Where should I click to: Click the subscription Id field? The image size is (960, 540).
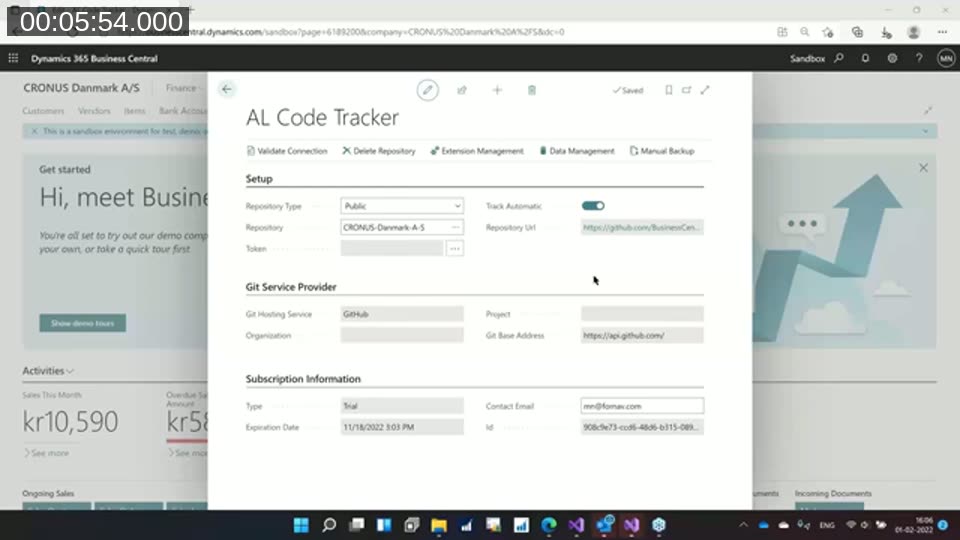[642, 427]
